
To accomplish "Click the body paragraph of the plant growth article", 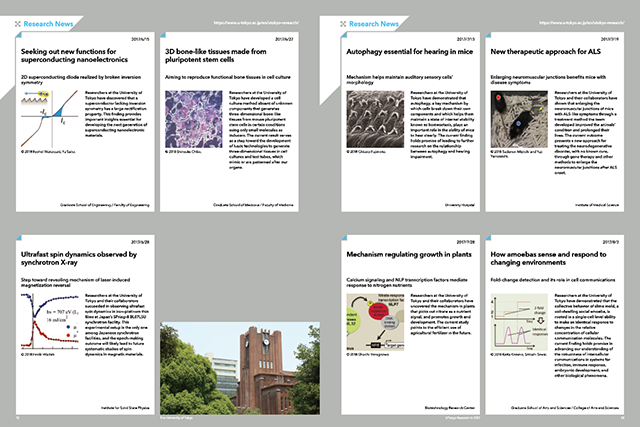I will tap(442, 314).
